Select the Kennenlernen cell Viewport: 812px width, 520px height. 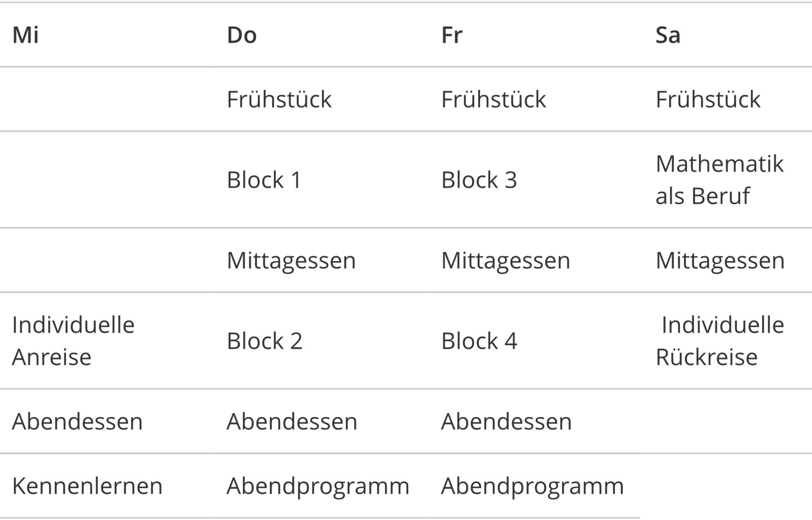coord(87,486)
